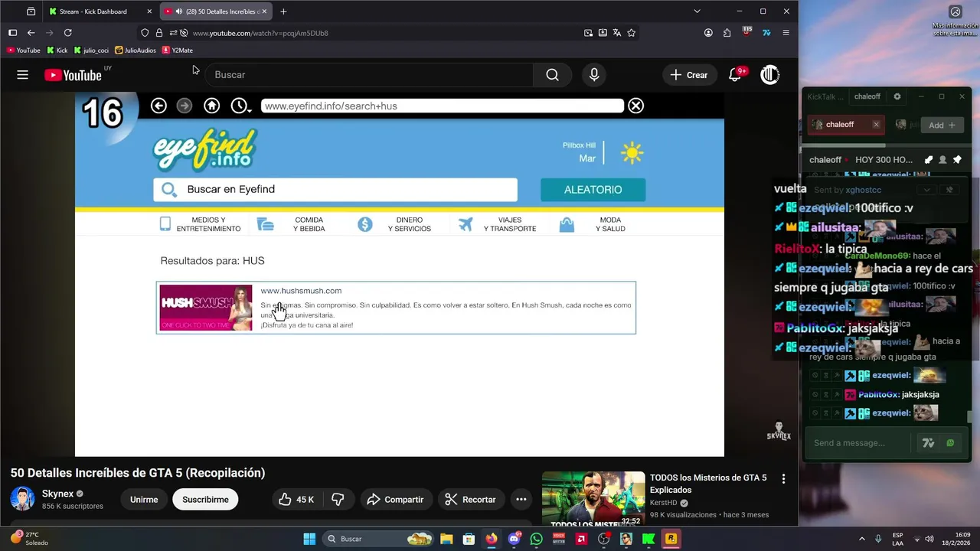Submit the YouTube search with magnifier button
The width and height of the screenshot is (980, 551).
552,75
